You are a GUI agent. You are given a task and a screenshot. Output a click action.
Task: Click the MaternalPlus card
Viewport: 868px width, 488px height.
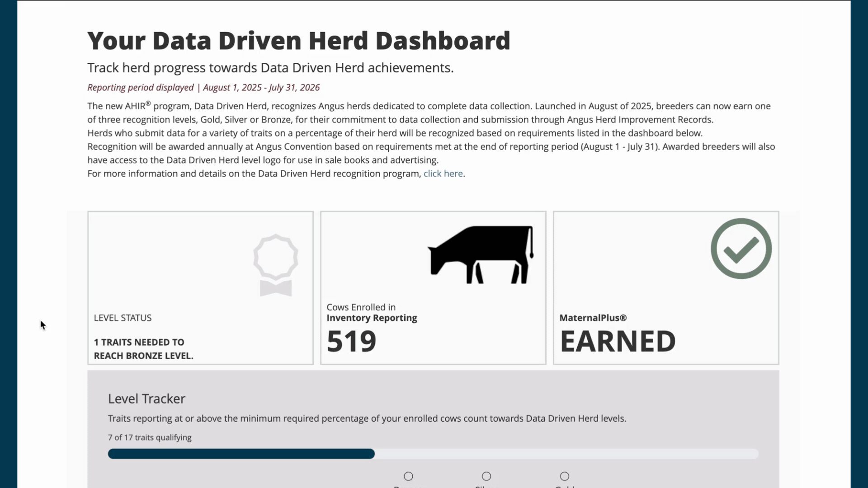pyautogui.click(x=665, y=287)
